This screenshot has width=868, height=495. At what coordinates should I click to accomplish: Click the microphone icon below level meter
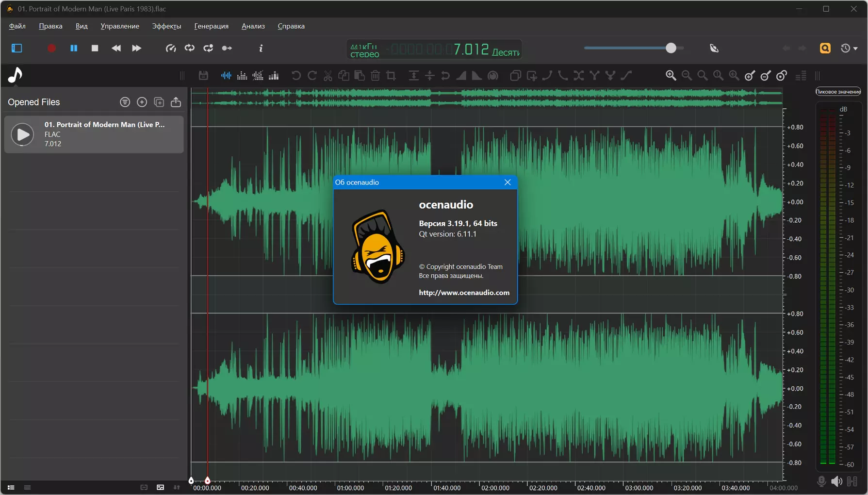click(821, 481)
